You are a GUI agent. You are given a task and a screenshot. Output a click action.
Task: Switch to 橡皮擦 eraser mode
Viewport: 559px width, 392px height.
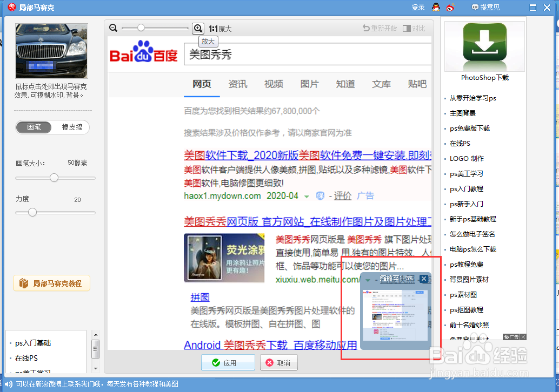pyautogui.click(x=72, y=127)
